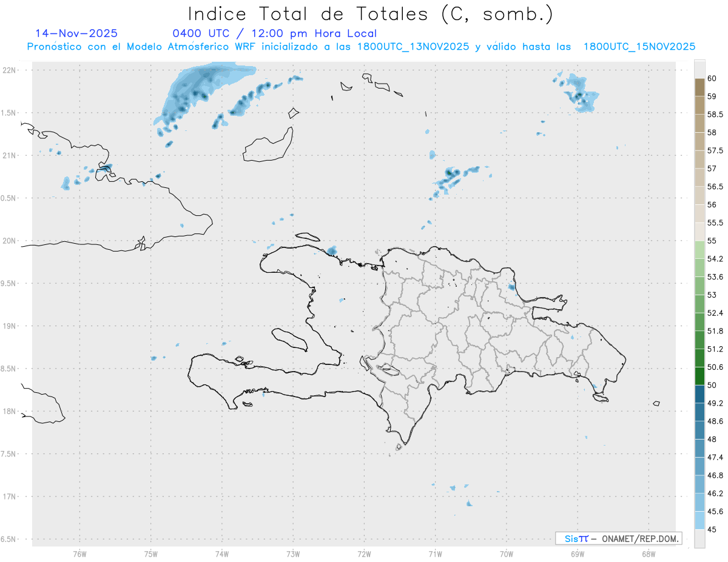
Task: Click the '68W' longitude label
Action: (x=649, y=554)
